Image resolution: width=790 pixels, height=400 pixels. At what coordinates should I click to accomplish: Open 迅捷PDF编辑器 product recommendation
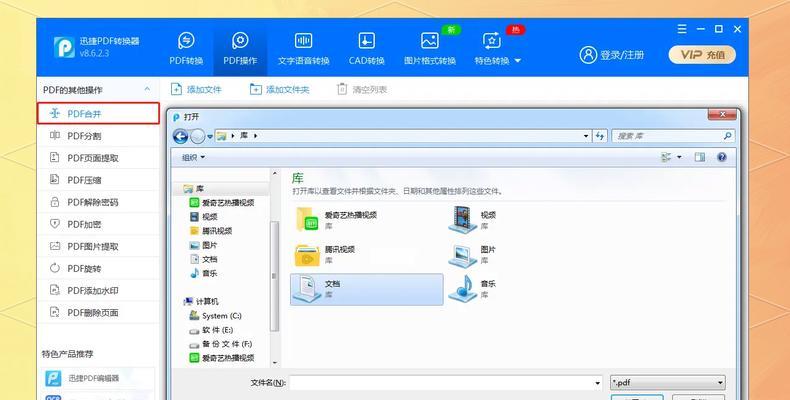pos(98,378)
